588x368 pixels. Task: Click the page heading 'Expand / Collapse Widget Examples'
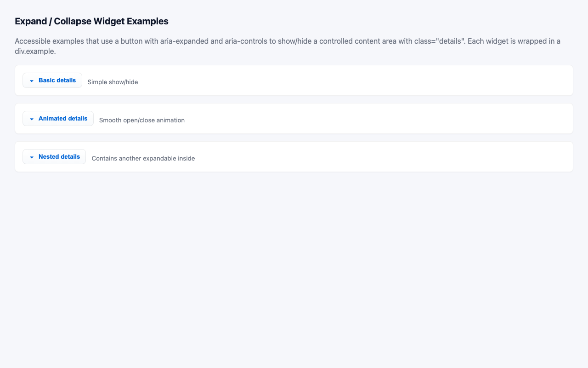point(91,21)
